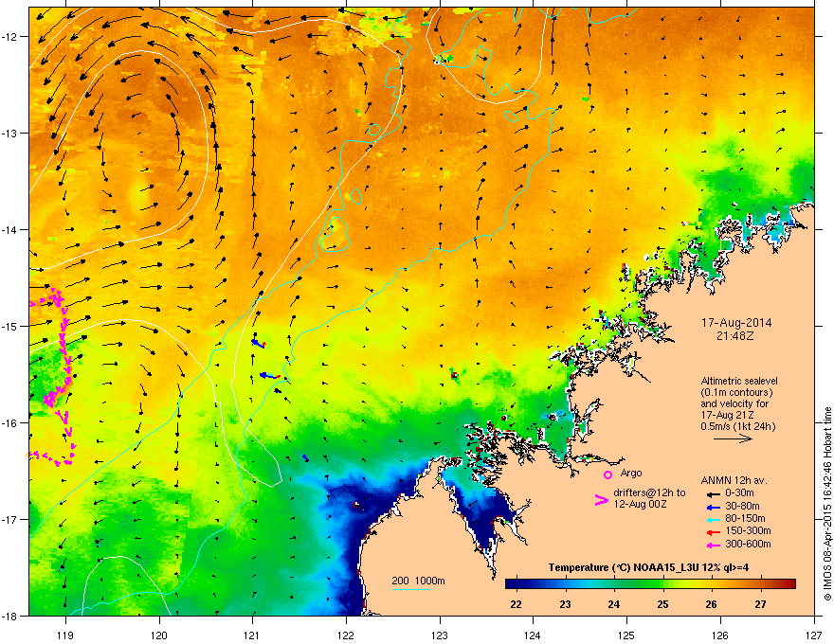
Task: Click the latitude axis label '-16'
Action: [10, 422]
